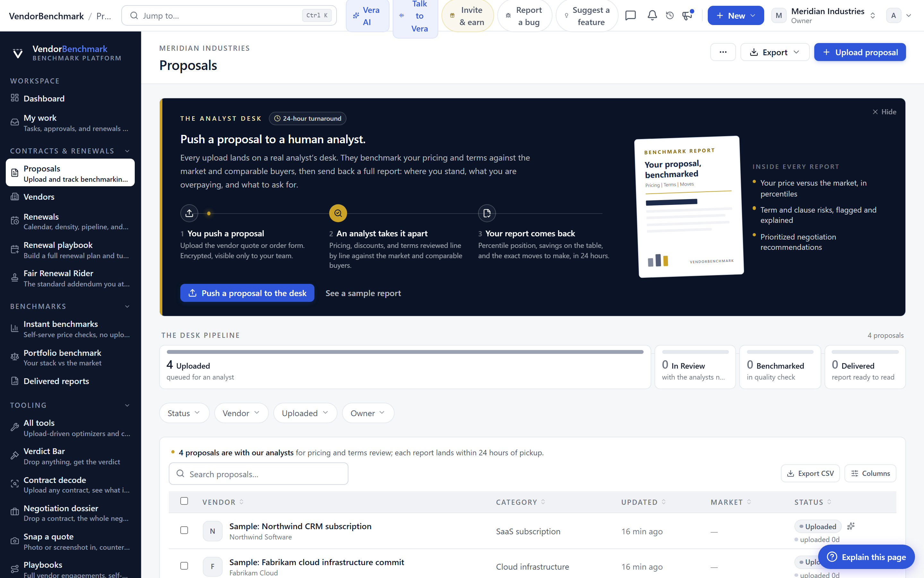Click Push a proposal to the desk

pos(247,293)
